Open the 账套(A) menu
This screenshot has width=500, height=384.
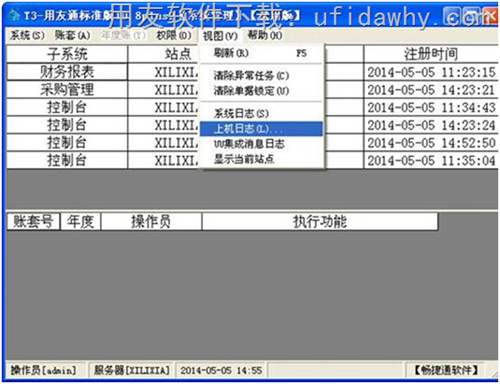pos(72,35)
